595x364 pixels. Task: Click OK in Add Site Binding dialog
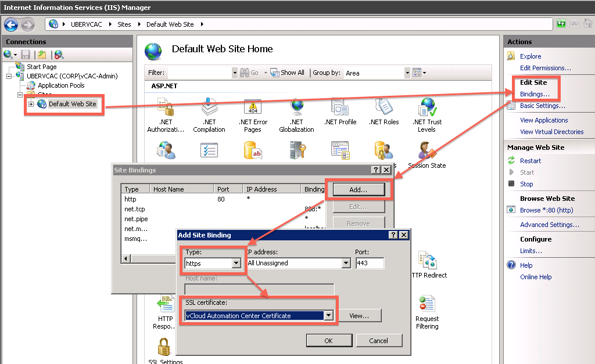[329, 341]
